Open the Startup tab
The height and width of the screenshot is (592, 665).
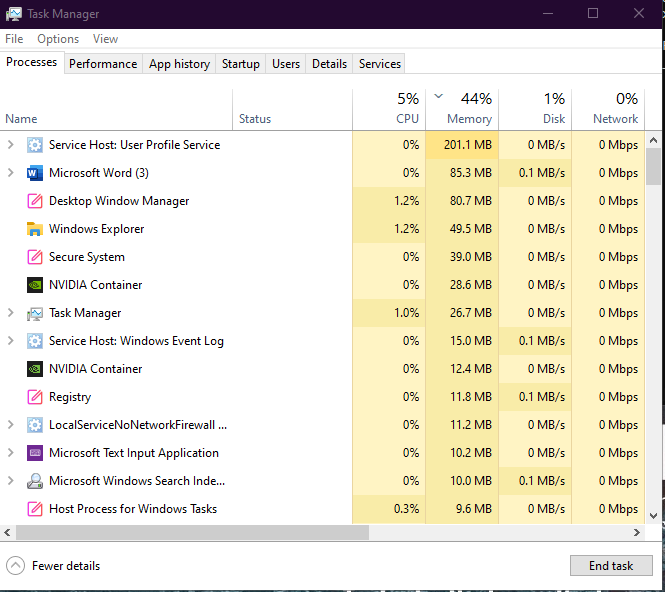(240, 64)
